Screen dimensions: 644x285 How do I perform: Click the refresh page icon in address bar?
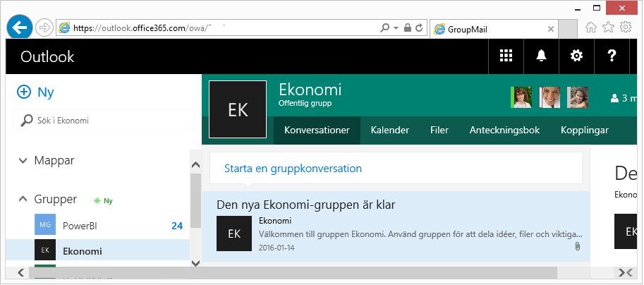tap(419, 28)
